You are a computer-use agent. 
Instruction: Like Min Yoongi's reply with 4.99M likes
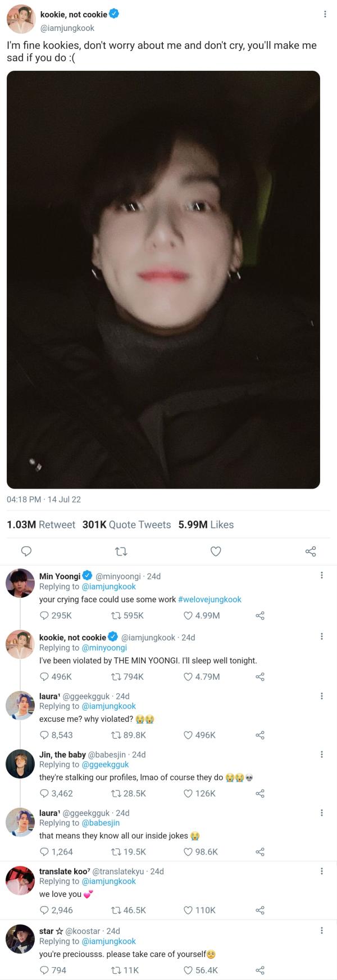(x=189, y=616)
